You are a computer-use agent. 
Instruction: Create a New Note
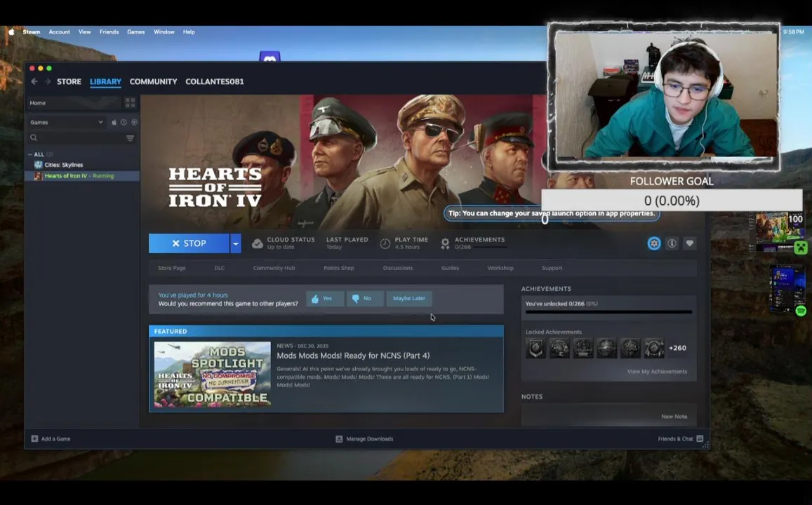[674, 417]
